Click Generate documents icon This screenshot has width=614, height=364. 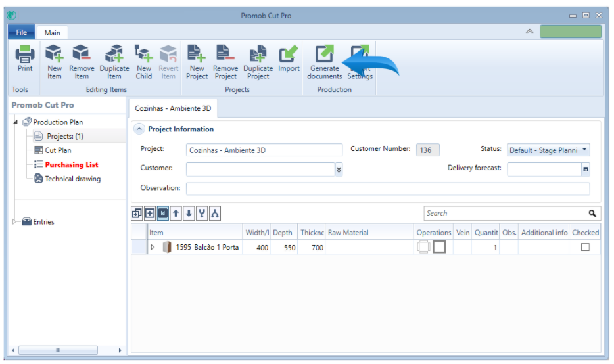coord(324,54)
